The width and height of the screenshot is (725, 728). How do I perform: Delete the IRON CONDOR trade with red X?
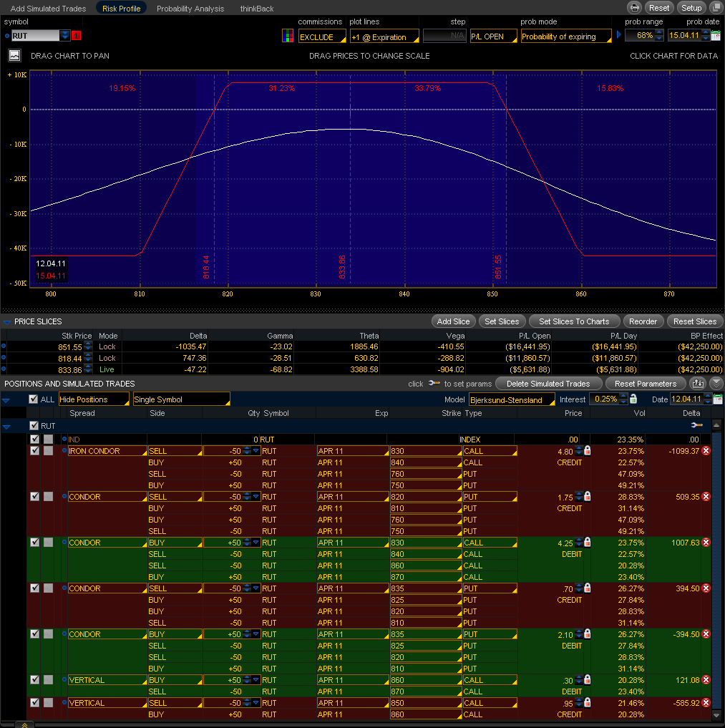[x=706, y=451]
